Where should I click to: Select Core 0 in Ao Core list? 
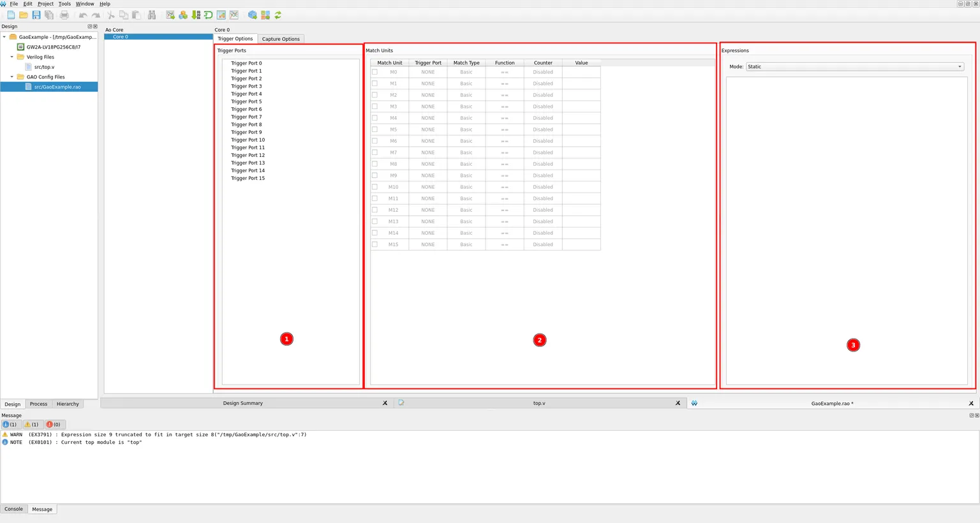click(158, 37)
